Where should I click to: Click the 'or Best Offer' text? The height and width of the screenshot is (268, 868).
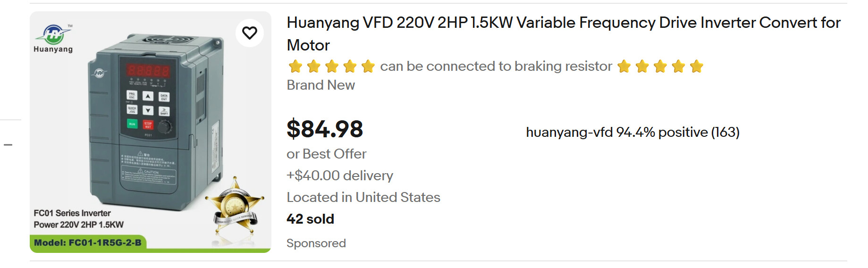326,154
